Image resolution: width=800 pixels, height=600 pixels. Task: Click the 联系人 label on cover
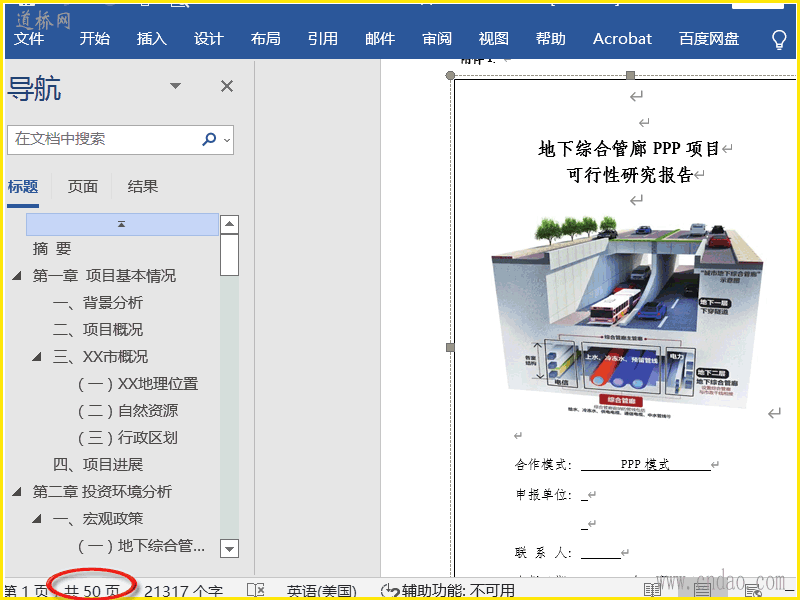pyautogui.click(x=543, y=553)
